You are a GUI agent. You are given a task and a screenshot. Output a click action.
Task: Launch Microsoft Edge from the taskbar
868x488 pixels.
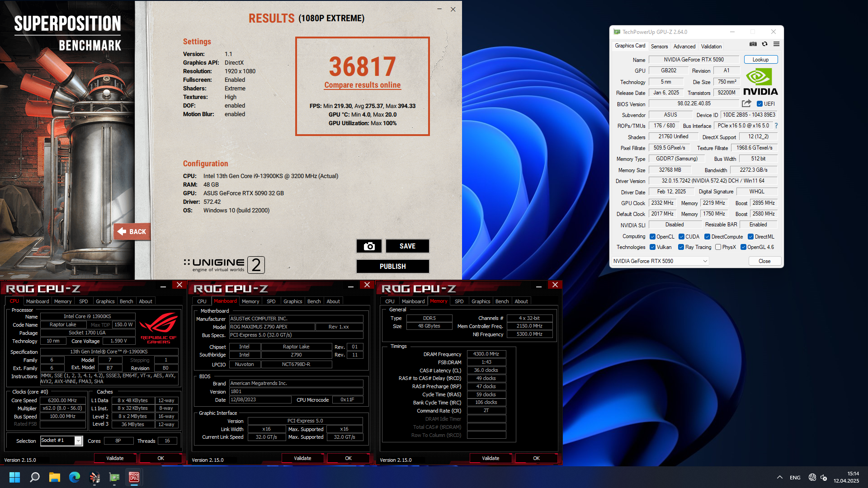coord(75,477)
